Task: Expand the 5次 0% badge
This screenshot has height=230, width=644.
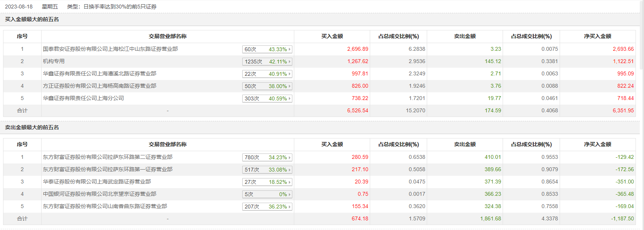Action: 267,194
